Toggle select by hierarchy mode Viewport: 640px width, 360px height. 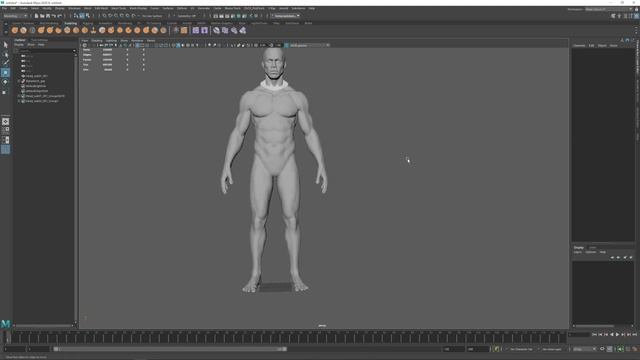coord(76,16)
